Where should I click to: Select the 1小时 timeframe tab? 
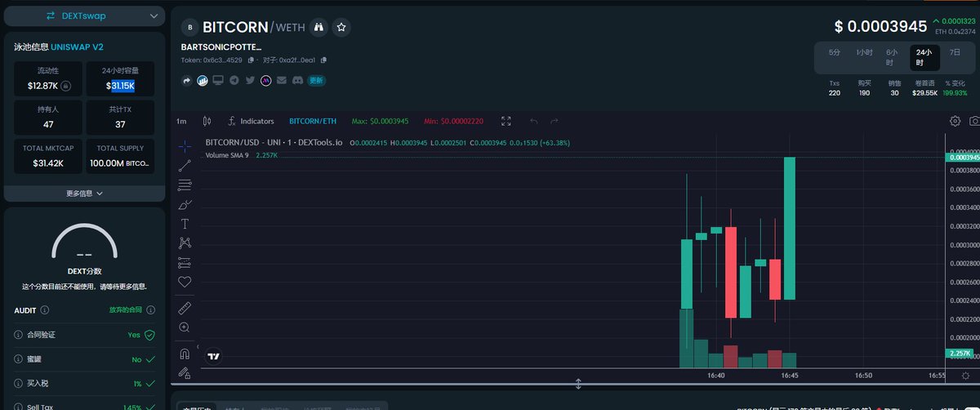864,52
